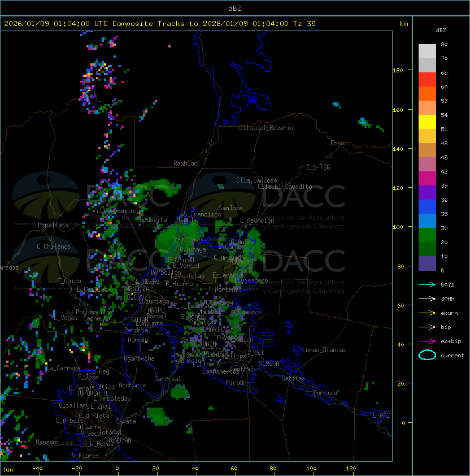470x476 pixels.
Task: Click the Clla.SanJose label
Action: click(256, 180)
